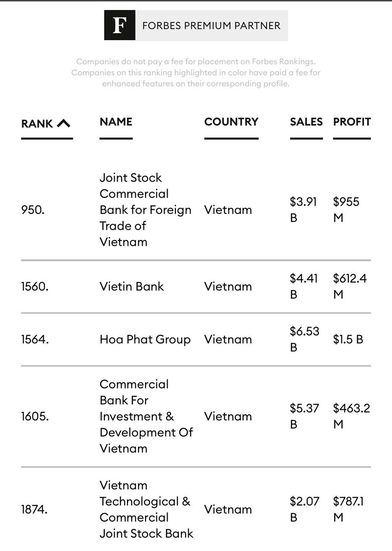392x551 pixels.
Task: Sort the list by the SALES header
Action: (306, 122)
